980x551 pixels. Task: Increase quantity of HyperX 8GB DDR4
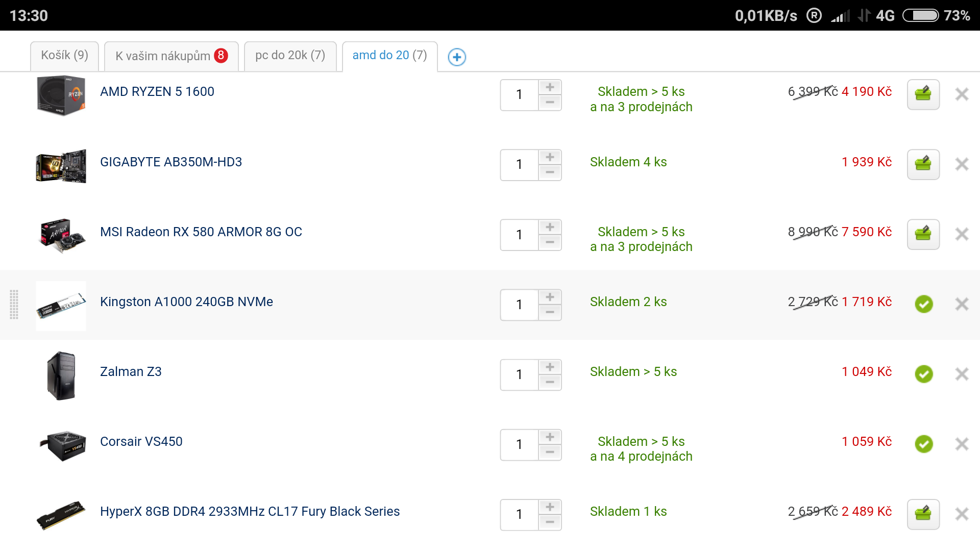click(x=550, y=507)
